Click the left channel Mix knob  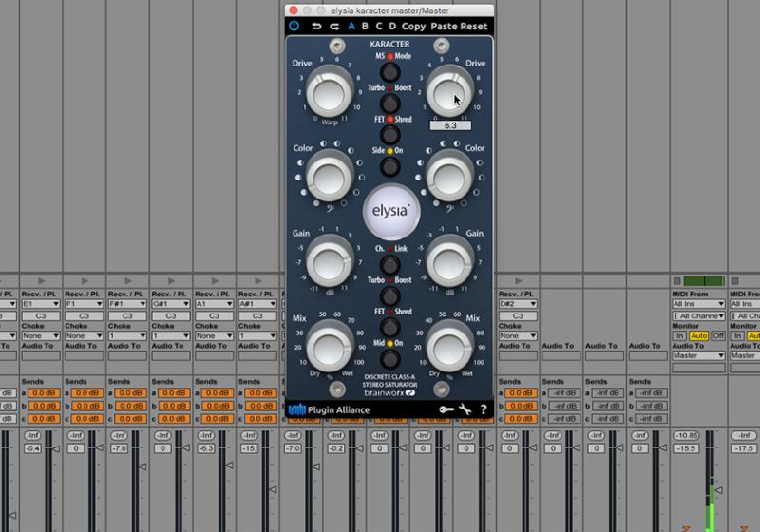[330, 347]
